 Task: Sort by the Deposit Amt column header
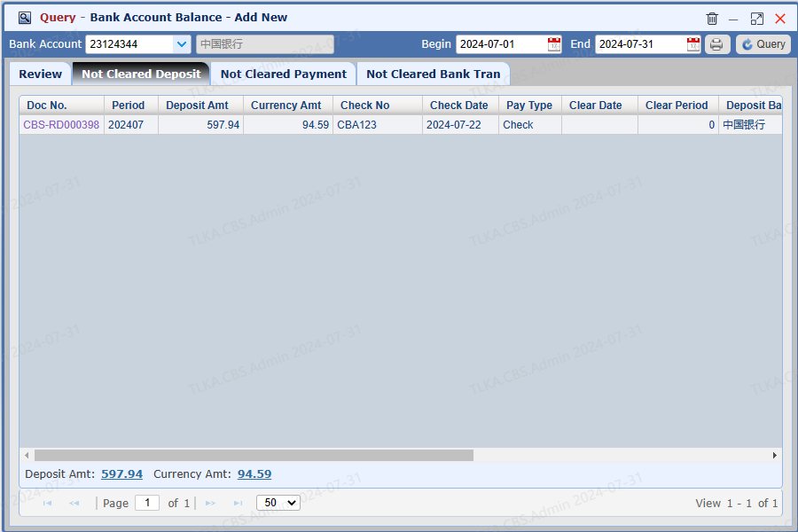point(200,106)
